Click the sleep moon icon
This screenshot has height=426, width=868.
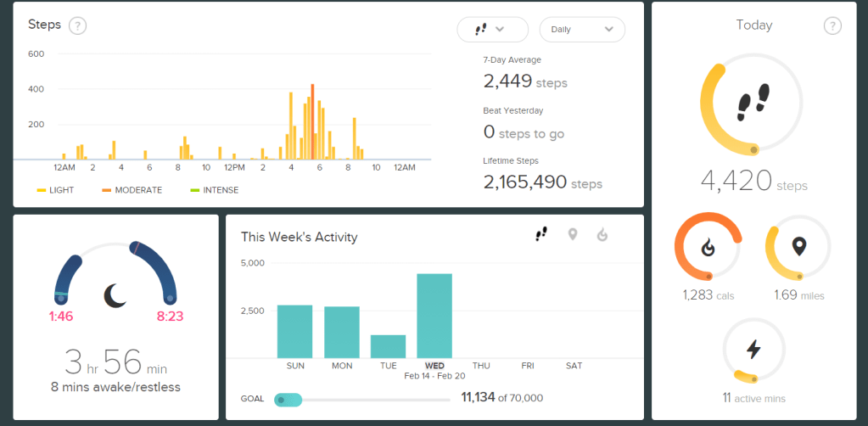coord(115,294)
